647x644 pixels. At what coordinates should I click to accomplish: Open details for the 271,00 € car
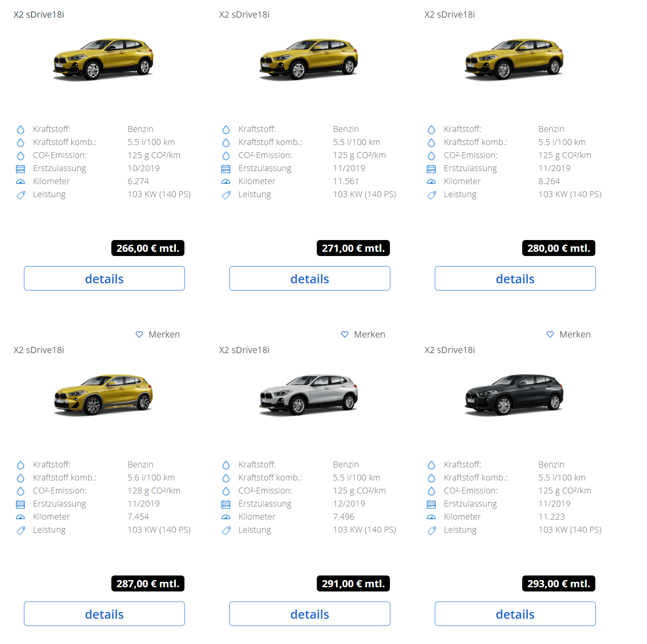point(310,278)
